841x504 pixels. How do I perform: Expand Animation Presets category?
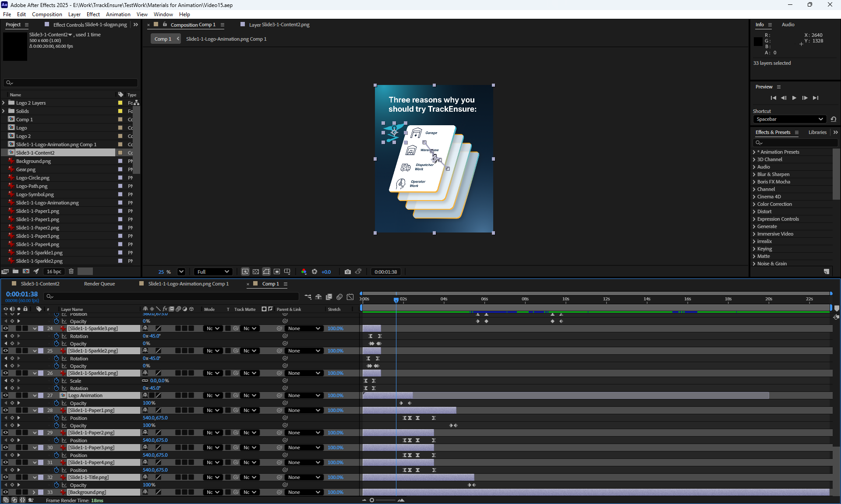[754, 152]
